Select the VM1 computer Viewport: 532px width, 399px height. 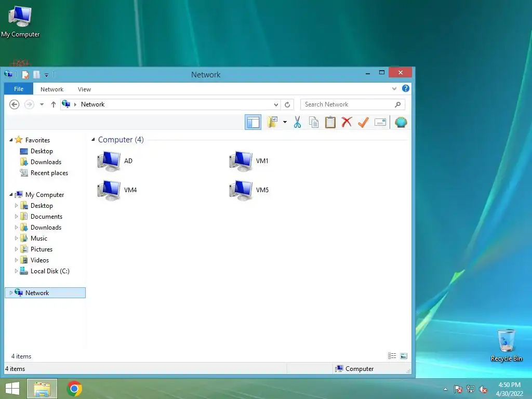tap(249, 161)
